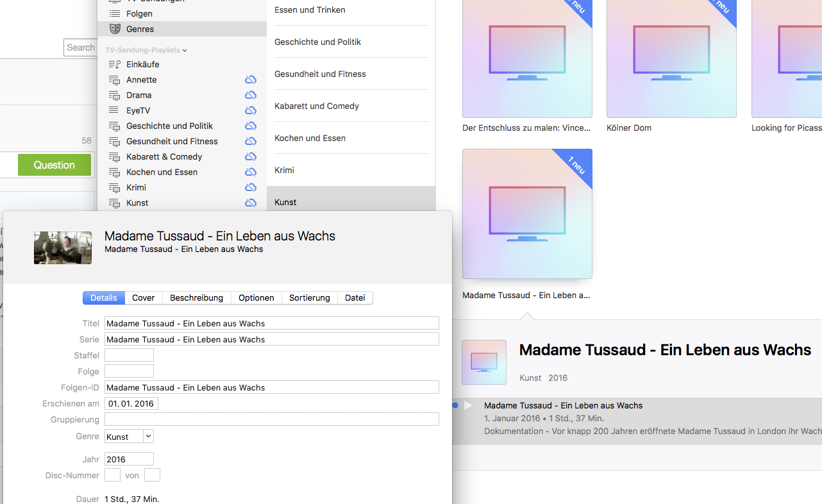Image resolution: width=822 pixels, height=504 pixels.
Task: Select Kabarett und Comedy genre
Action: tap(317, 106)
